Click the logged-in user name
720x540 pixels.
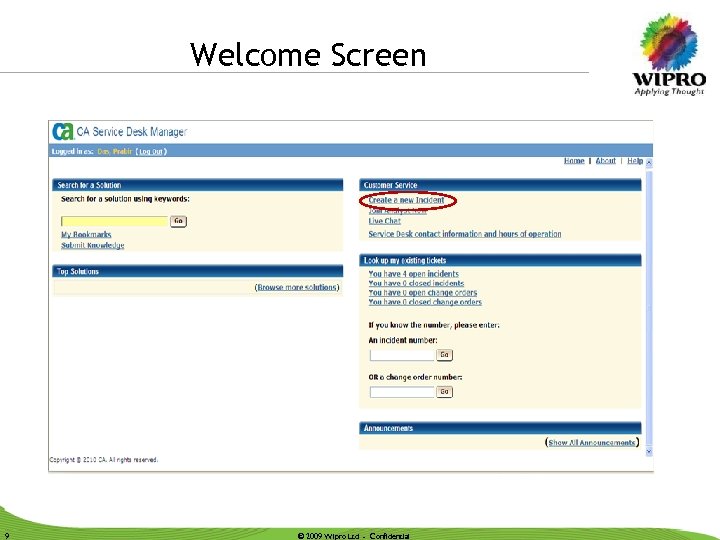[115, 152]
